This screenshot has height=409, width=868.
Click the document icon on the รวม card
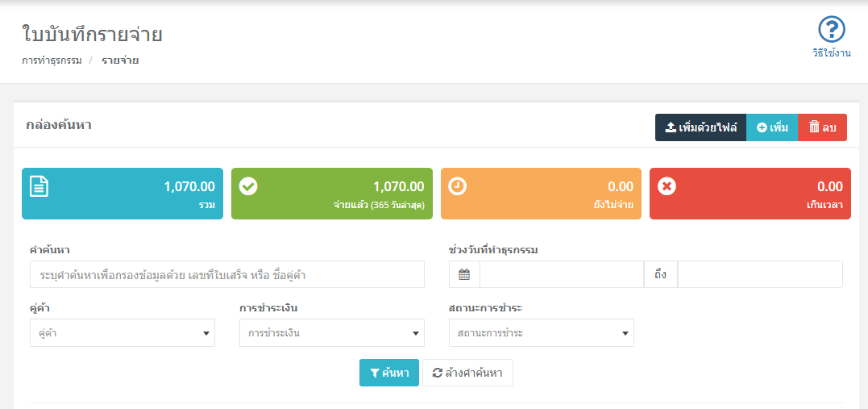pos(39,186)
